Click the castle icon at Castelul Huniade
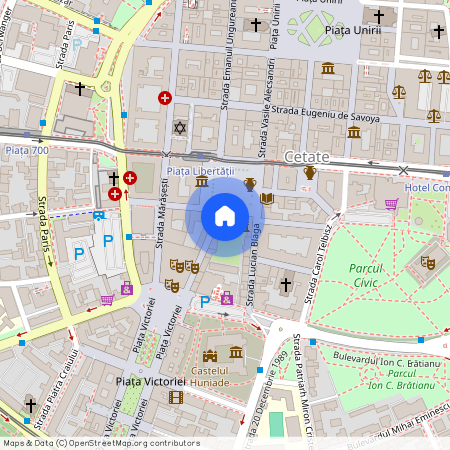450x450 pixels. click(210, 356)
